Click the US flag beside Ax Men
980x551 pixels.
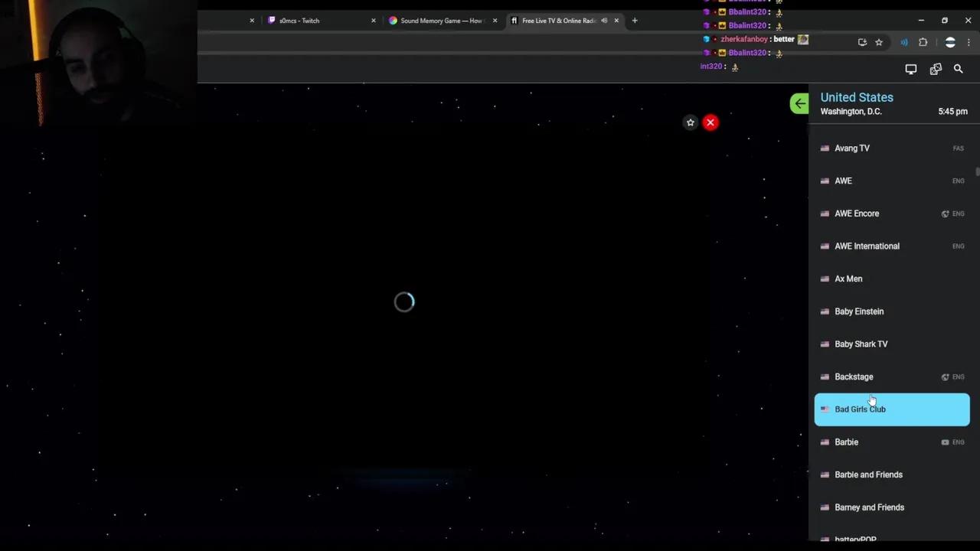point(825,279)
